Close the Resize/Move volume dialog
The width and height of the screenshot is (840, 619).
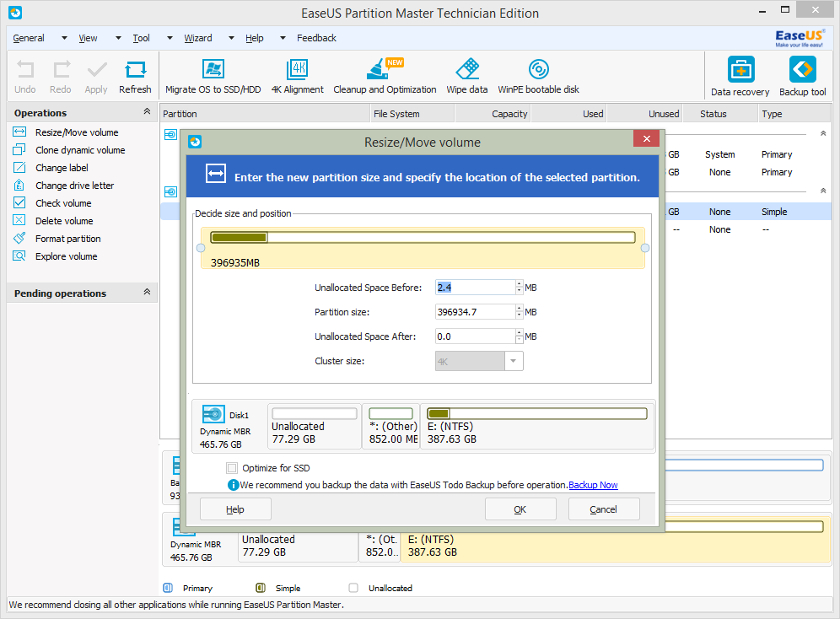click(647, 138)
